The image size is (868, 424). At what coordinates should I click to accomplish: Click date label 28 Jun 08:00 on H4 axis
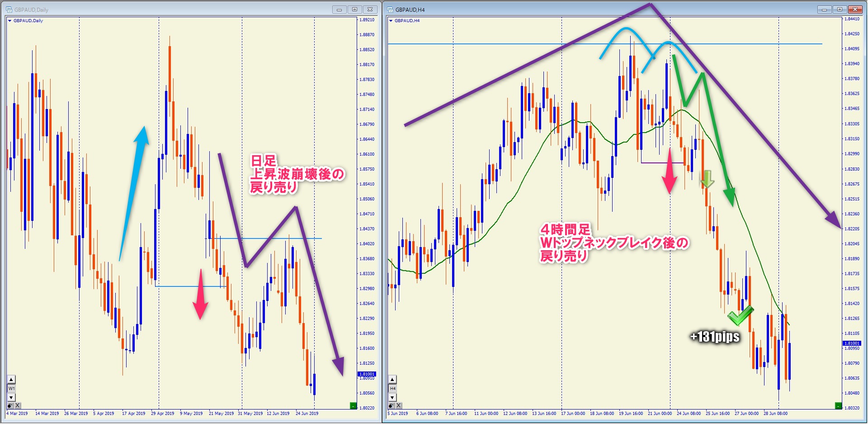[776, 414]
